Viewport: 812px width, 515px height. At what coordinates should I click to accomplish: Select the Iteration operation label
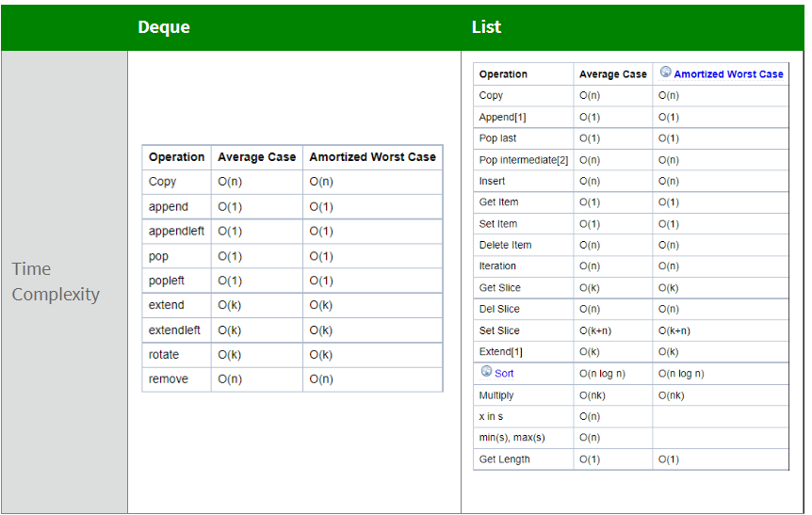(x=497, y=266)
